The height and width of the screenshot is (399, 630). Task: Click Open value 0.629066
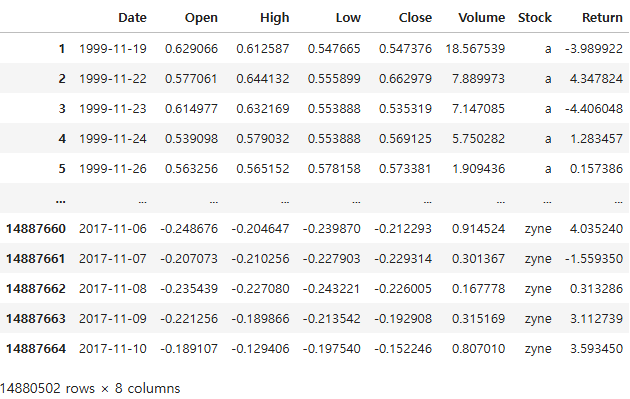click(191, 49)
